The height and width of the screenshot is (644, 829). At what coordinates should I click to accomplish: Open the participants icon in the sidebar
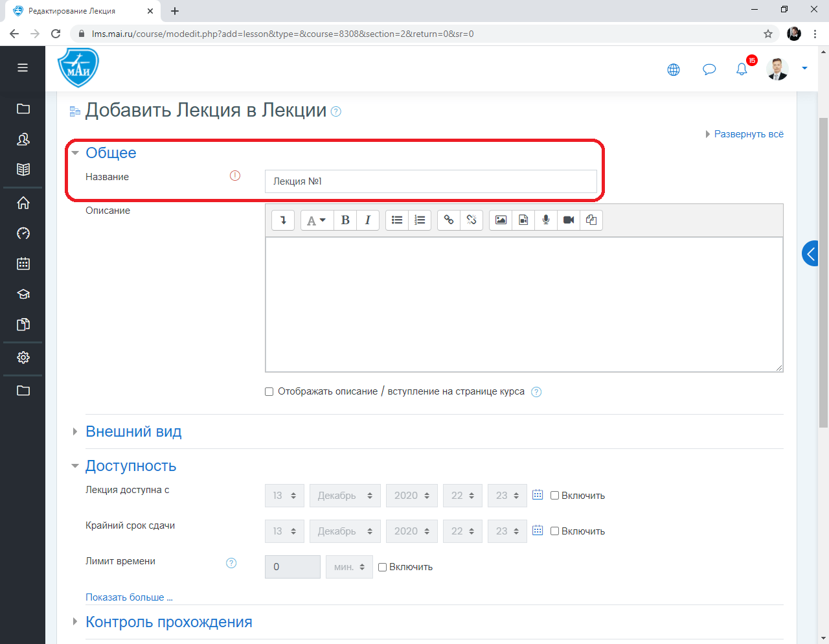23,139
